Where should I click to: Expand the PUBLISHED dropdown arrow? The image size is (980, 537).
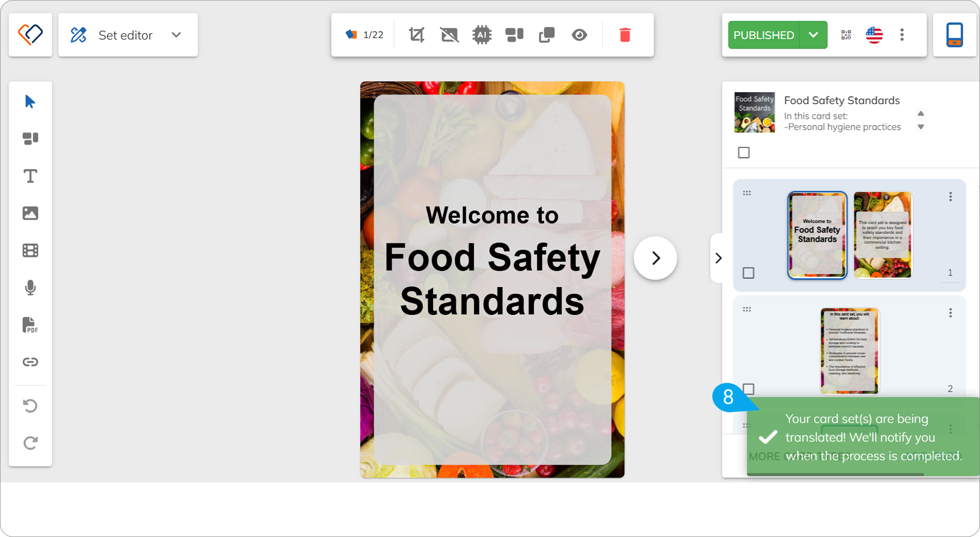[x=814, y=35]
